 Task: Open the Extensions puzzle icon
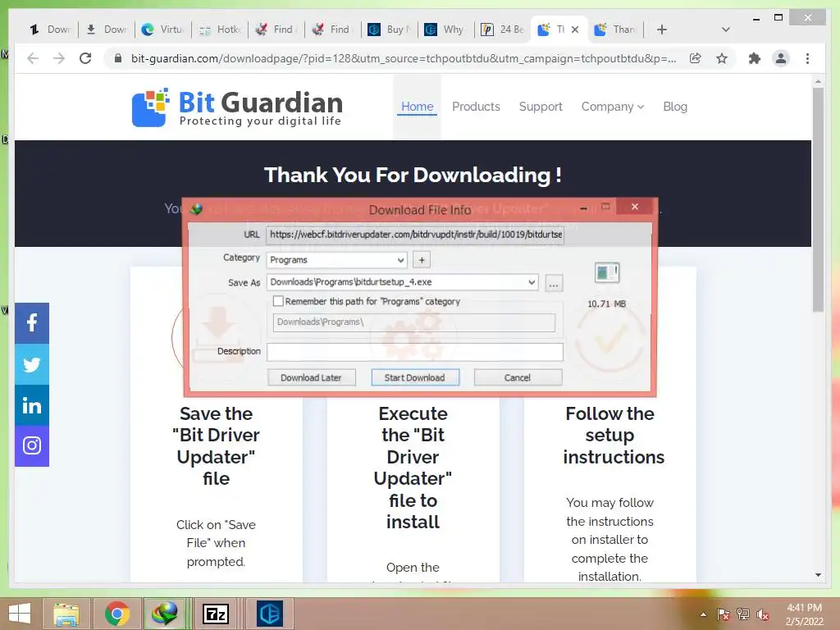click(755, 58)
